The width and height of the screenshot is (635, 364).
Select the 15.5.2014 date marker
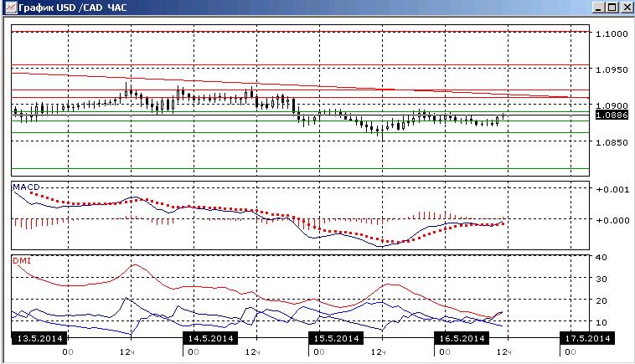(336, 338)
